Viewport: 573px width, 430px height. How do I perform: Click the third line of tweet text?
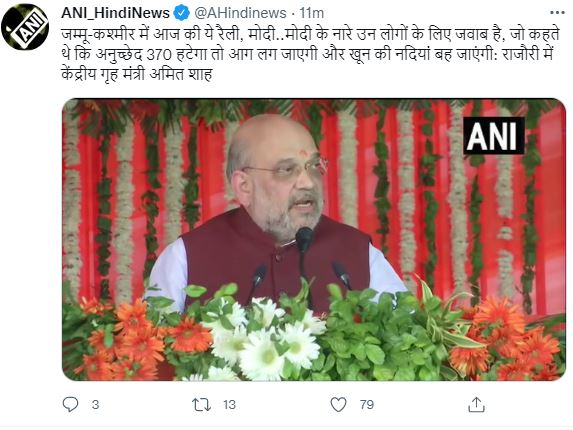click(x=137, y=74)
